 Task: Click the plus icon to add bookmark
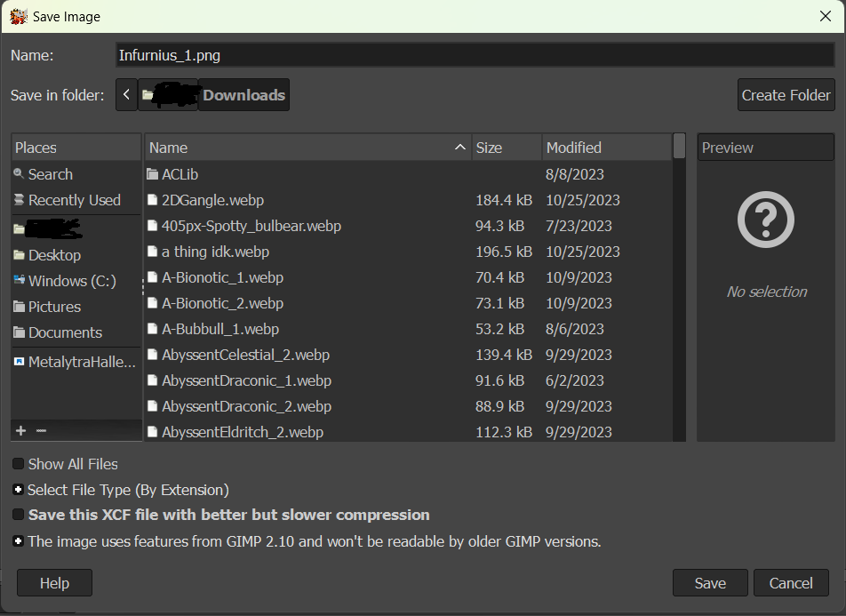[20, 431]
